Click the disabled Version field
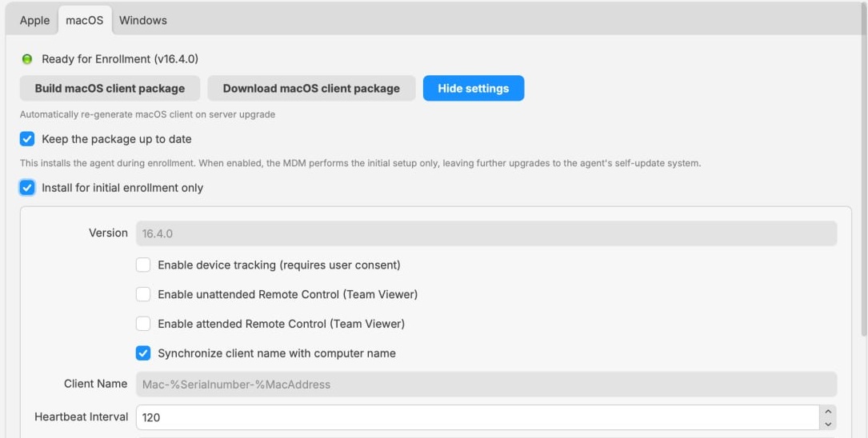 click(486, 233)
